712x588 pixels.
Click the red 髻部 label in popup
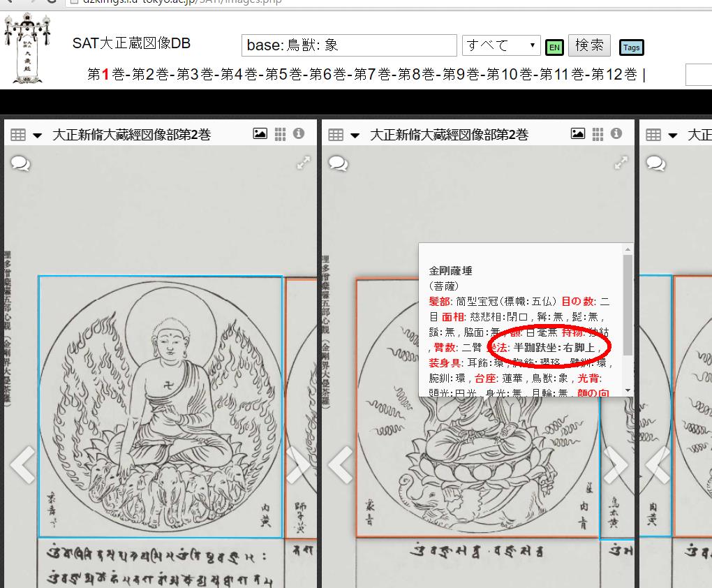point(439,301)
